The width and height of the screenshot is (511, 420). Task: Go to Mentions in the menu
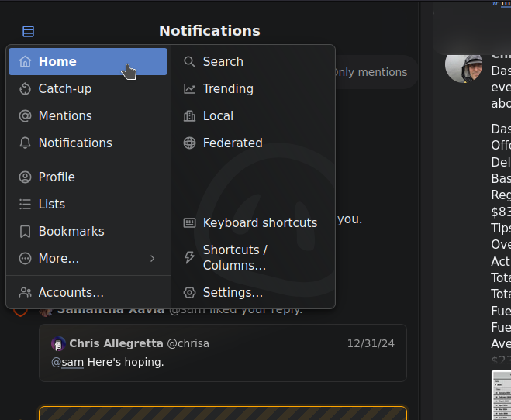[88, 116]
